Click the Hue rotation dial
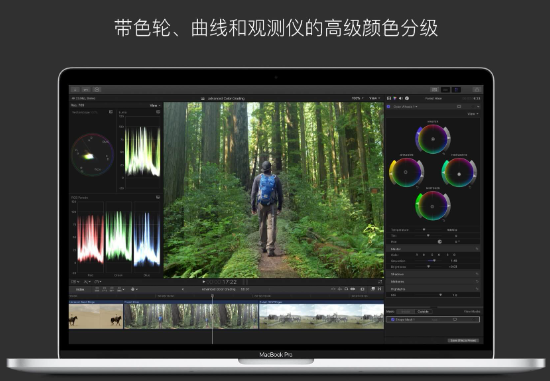 coord(440,242)
